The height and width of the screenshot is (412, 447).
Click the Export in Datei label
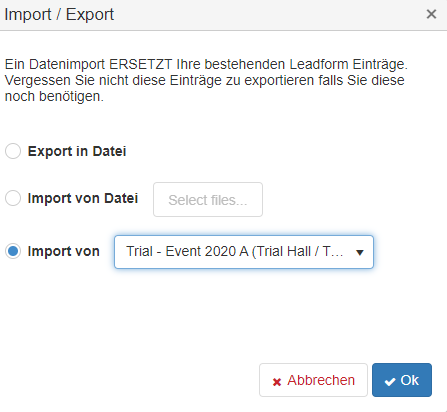pos(77,151)
